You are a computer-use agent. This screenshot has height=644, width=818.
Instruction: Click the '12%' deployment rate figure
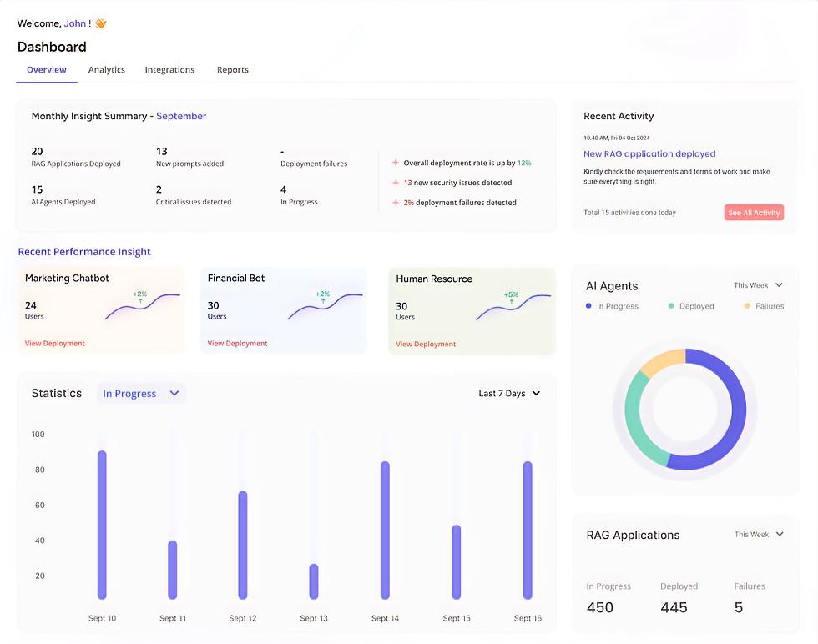pos(524,163)
